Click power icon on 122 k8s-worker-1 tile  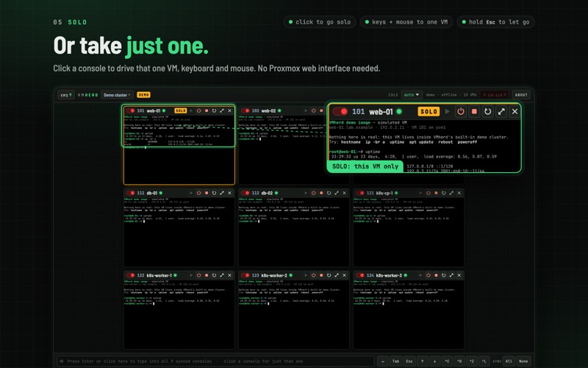198,275
